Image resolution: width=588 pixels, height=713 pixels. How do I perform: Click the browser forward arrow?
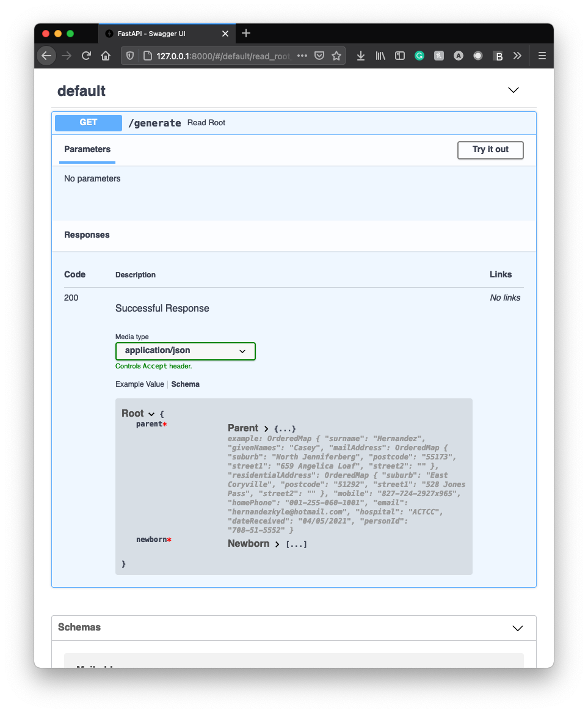pyautogui.click(x=67, y=56)
